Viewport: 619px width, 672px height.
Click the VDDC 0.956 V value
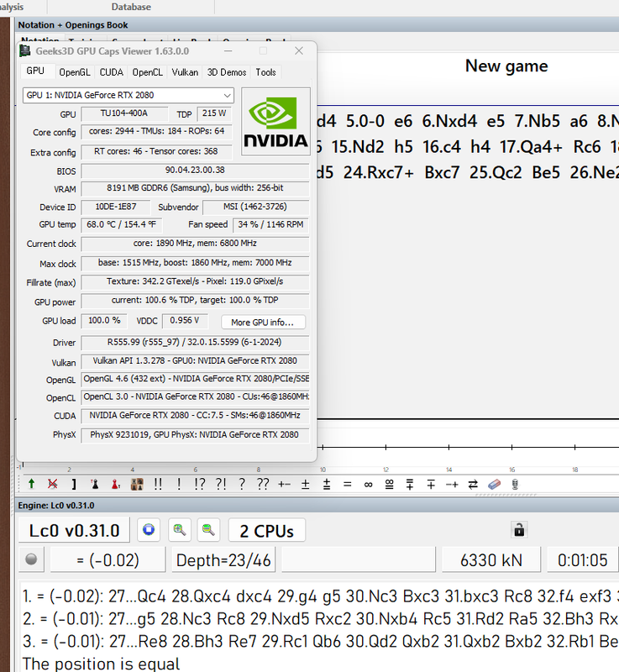[x=185, y=321]
